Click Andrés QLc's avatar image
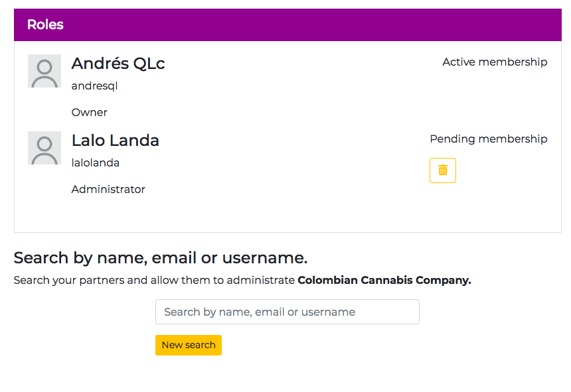This screenshot has width=571, height=392. 44,71
